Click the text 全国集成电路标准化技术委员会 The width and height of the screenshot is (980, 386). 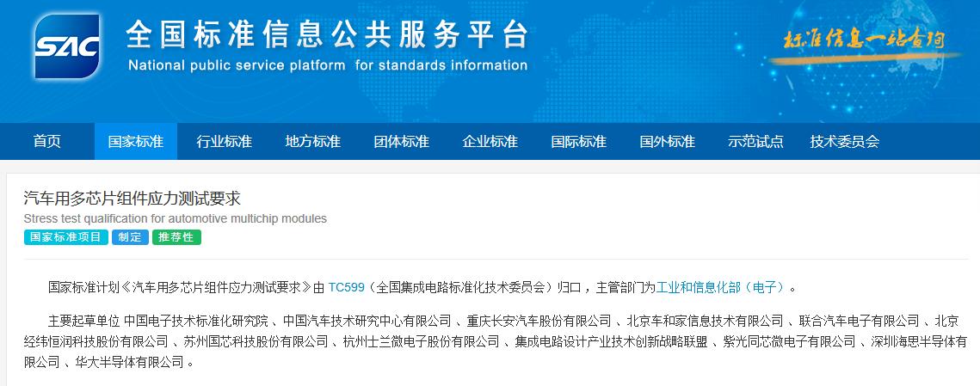pos(463,287)
